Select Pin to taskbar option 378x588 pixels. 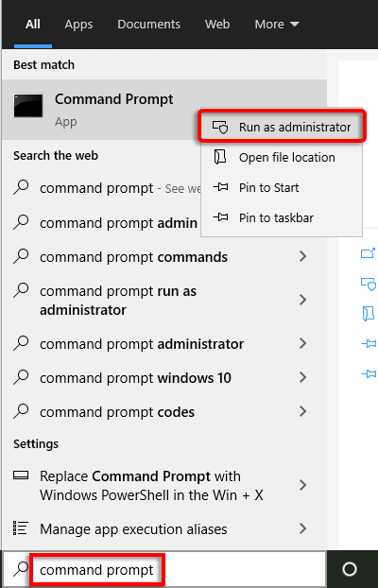pos(282,217)
